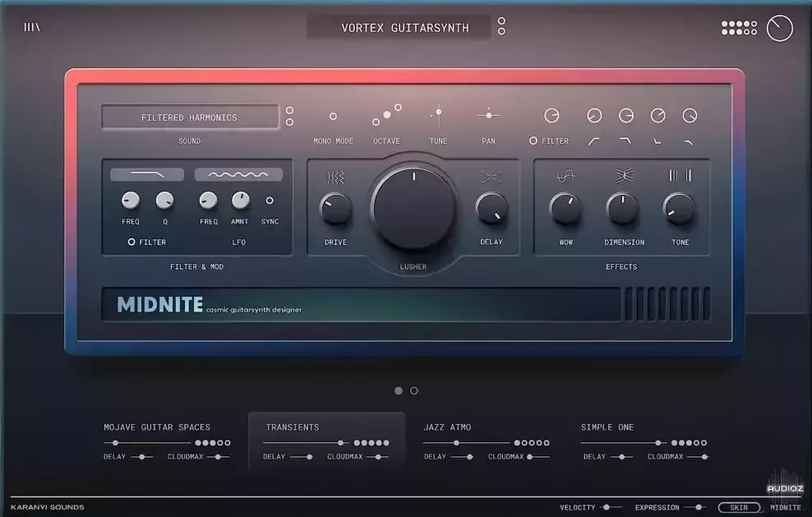
Task: Click the knob above the top Filter label
Action: pyautogui.click(x=551, y=116)
